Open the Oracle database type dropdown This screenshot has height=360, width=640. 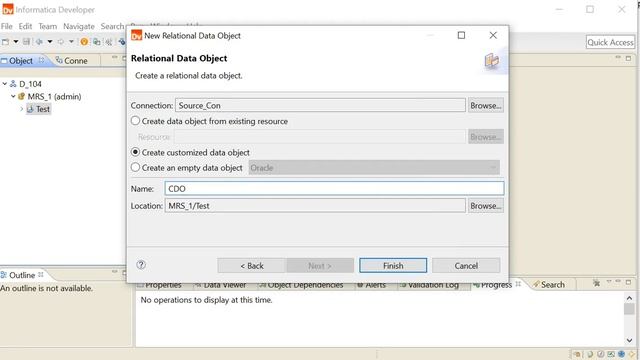[x=374, y=168]
